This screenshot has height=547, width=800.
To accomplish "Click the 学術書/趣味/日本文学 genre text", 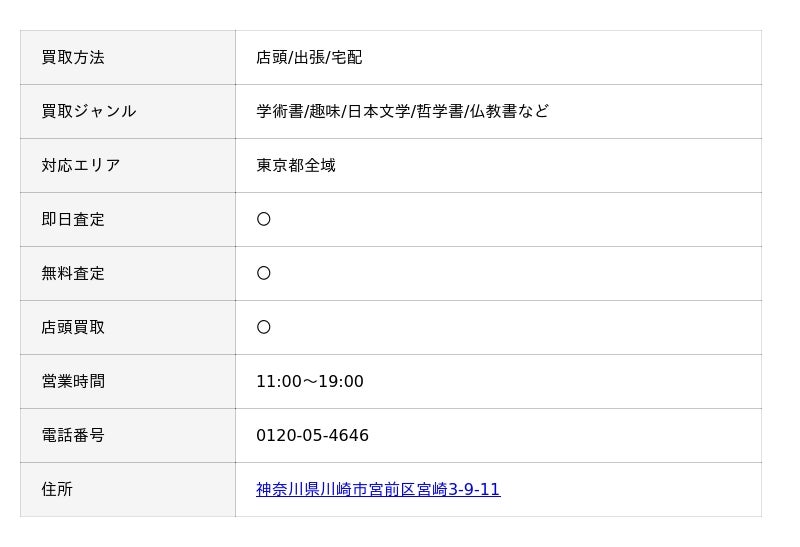I will [333, 111].
